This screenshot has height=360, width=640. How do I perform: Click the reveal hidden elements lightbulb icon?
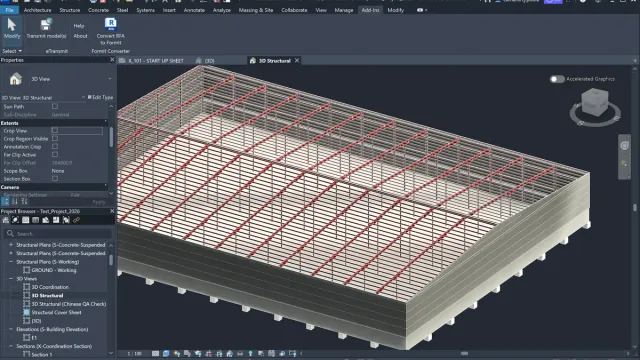(251, 353)
